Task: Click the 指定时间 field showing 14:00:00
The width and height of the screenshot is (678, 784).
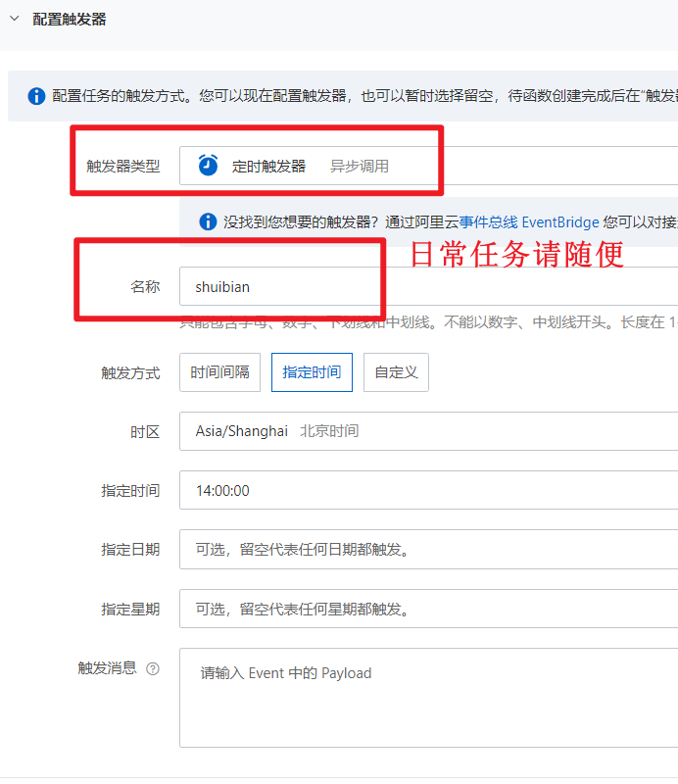Action: (x=428, y=490)
